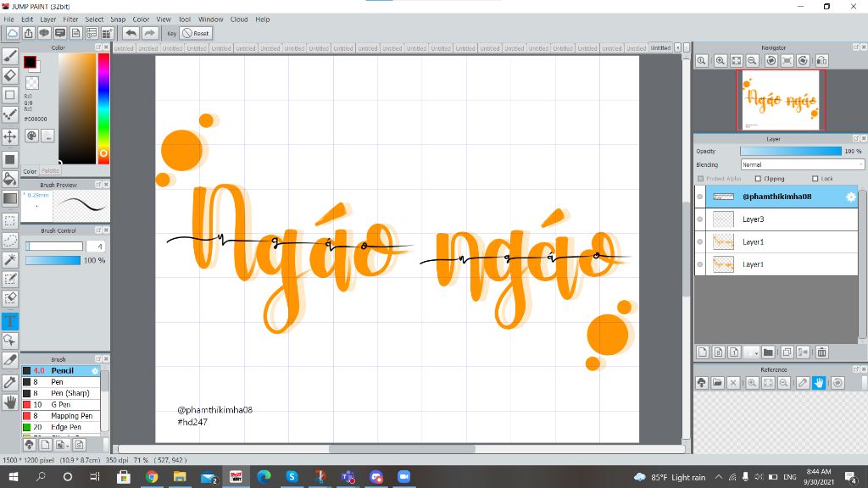Viewport: 868px width, 488px height.
Task: Click the Undo arrow
Action: [x=131, y=33]
